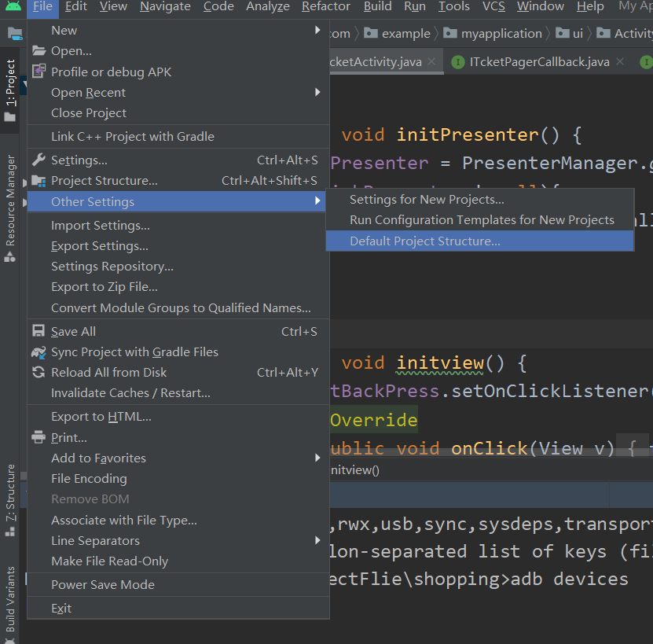Open the Navigate menu

165,6
